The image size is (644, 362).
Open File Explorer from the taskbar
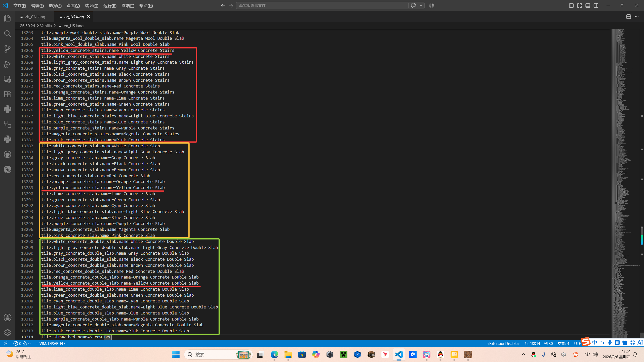click(x=288, y=354)
